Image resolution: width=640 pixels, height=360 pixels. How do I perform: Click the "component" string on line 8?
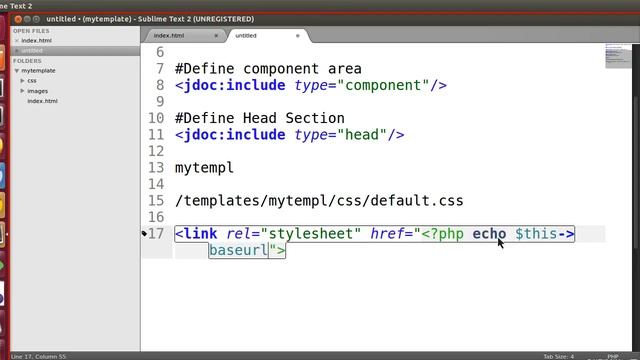coord(383,85)
